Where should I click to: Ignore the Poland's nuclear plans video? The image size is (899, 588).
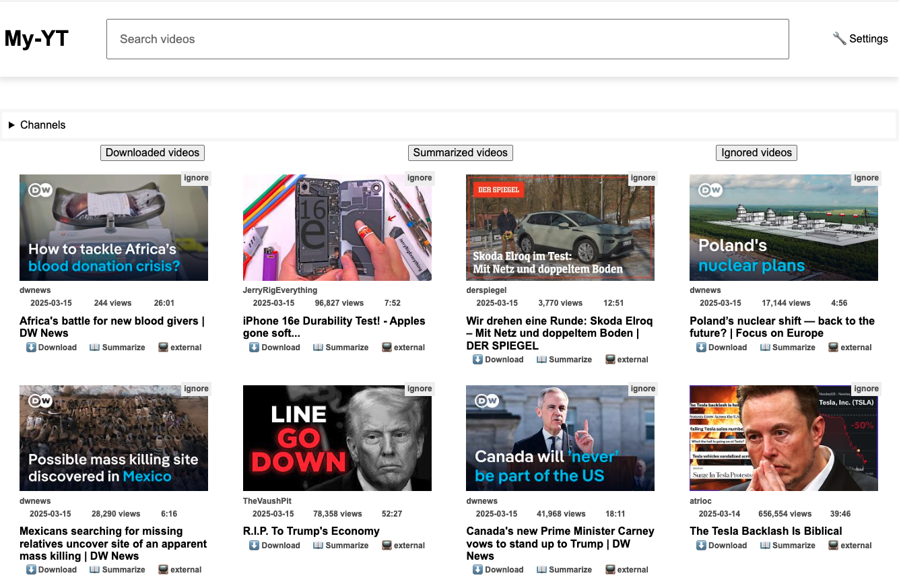867,178
